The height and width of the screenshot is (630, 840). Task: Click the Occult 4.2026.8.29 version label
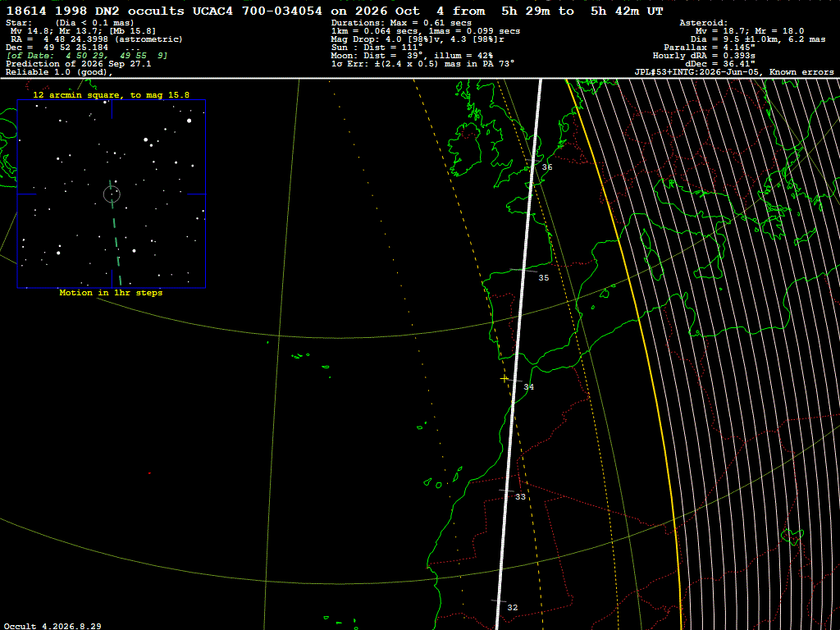click(x=52, y=626)
